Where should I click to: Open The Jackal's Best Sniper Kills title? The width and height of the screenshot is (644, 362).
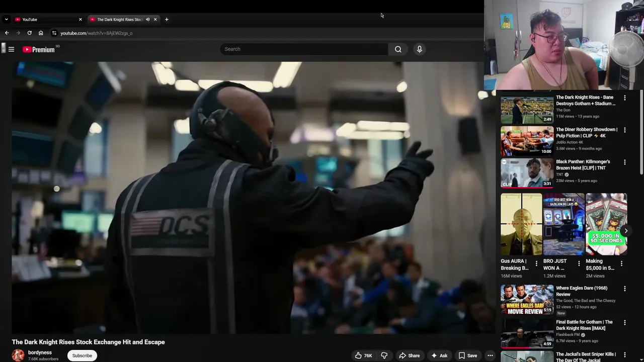(x=586, y=357)
